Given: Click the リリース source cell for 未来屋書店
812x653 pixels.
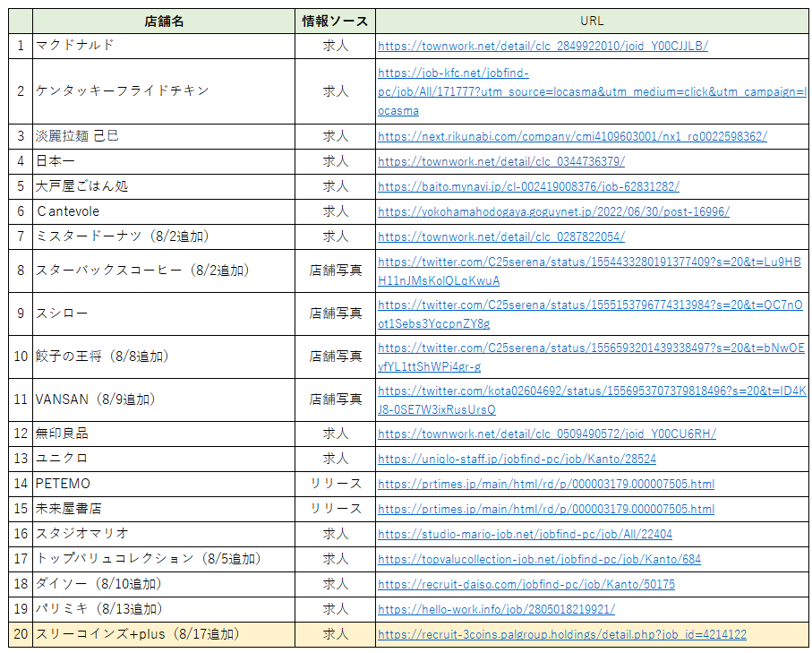Looking at the screenshot, I should click(x=335, y=509).
